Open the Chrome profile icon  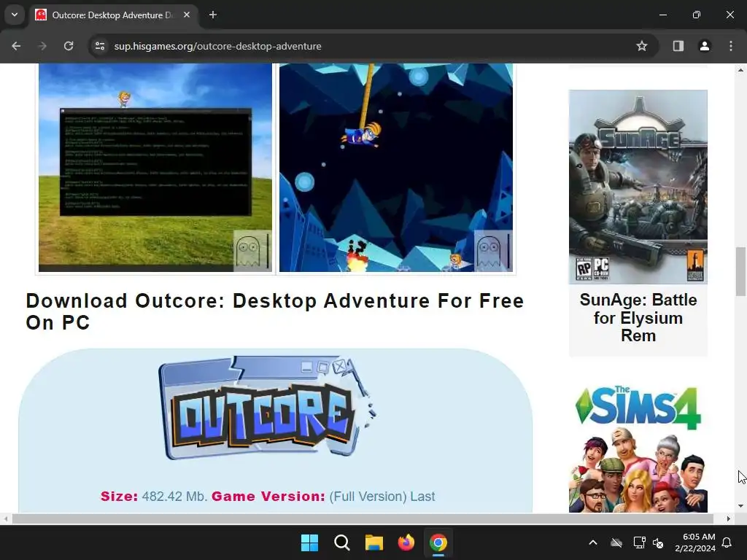(705, 46)
